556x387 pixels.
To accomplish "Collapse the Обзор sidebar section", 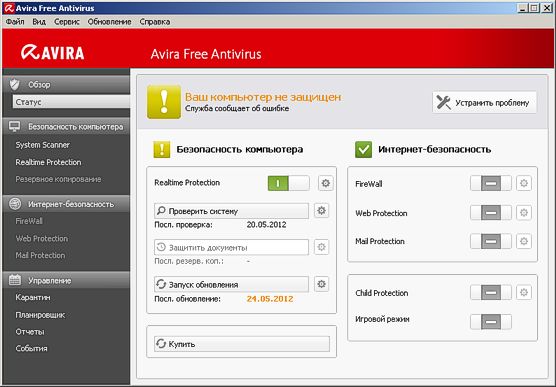I will (66, 84).
